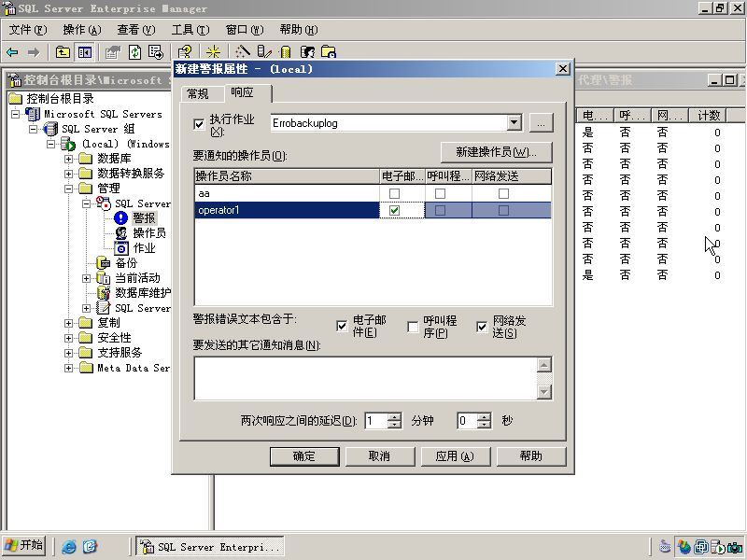Check pager box for operator1
This screenshot has width=747, height=560.
[x=440, y=211]
